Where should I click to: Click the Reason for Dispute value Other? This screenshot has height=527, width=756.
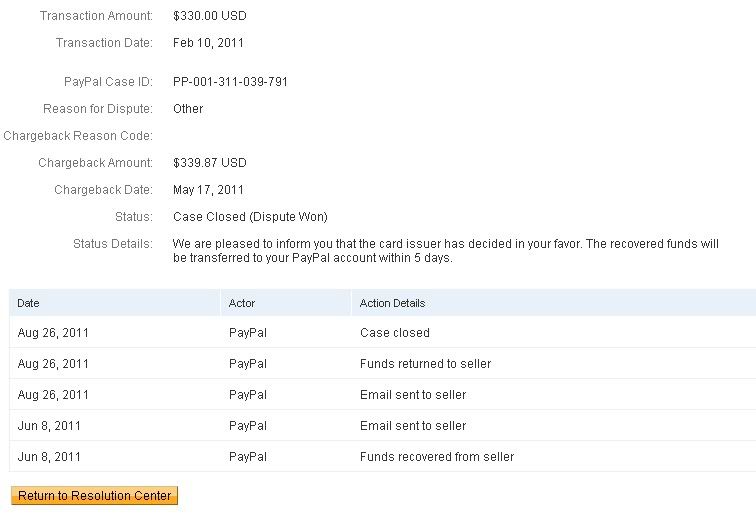[188, 109]
